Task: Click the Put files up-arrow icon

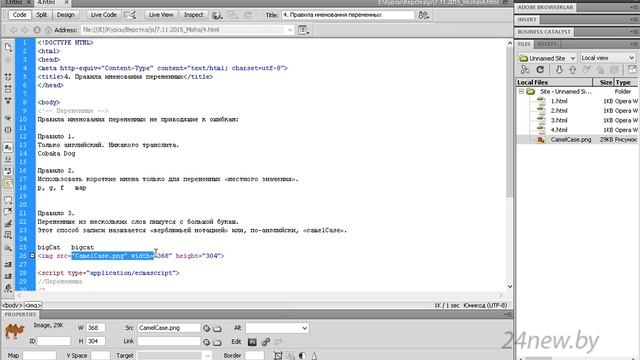Action: pyautogui.click(x=573, y=70)
